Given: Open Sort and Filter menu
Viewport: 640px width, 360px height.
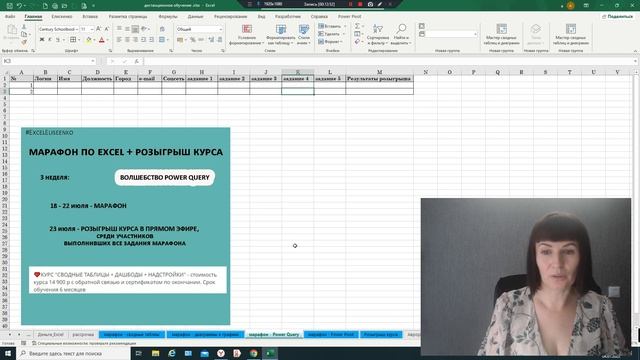Looking at the screenshot, I should point(378,34).
